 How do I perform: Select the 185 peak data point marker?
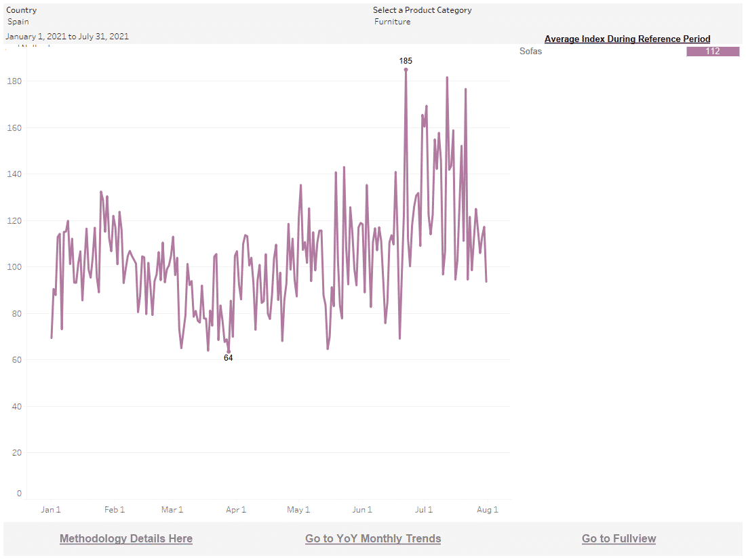406,69
